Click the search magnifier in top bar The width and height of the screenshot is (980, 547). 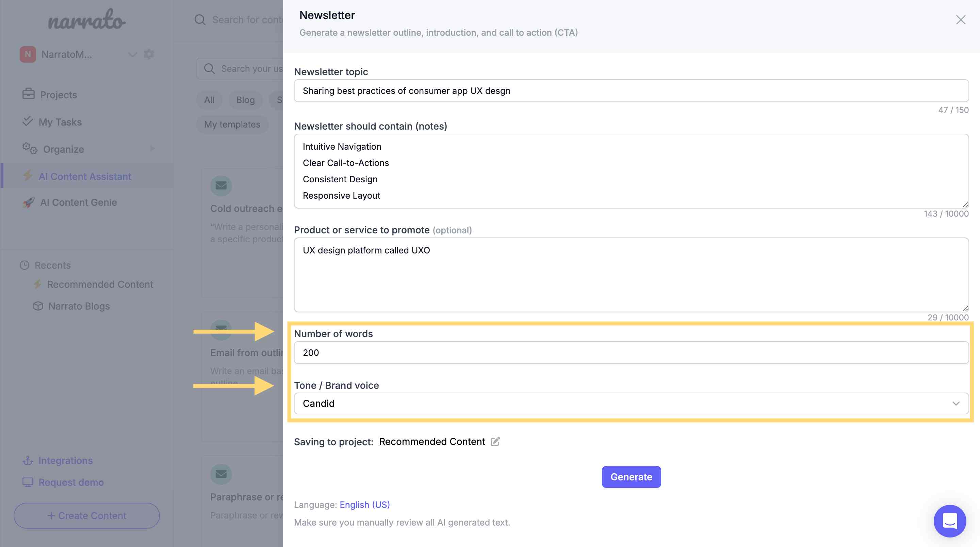tap(200, 20)
